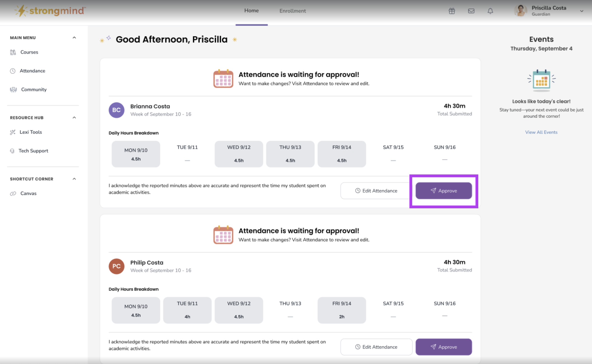Click Brianna's MON 9/10 hours tile

click(x=136, y=154)
